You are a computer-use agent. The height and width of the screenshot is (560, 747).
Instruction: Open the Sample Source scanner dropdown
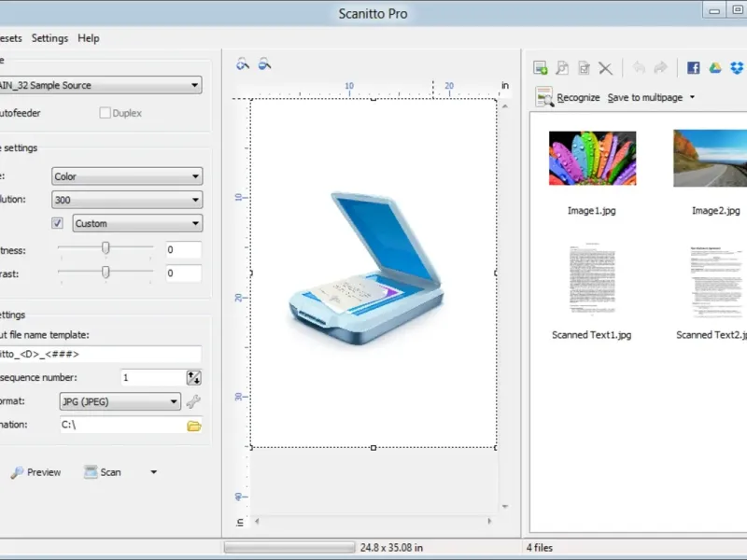pos(100,85)
